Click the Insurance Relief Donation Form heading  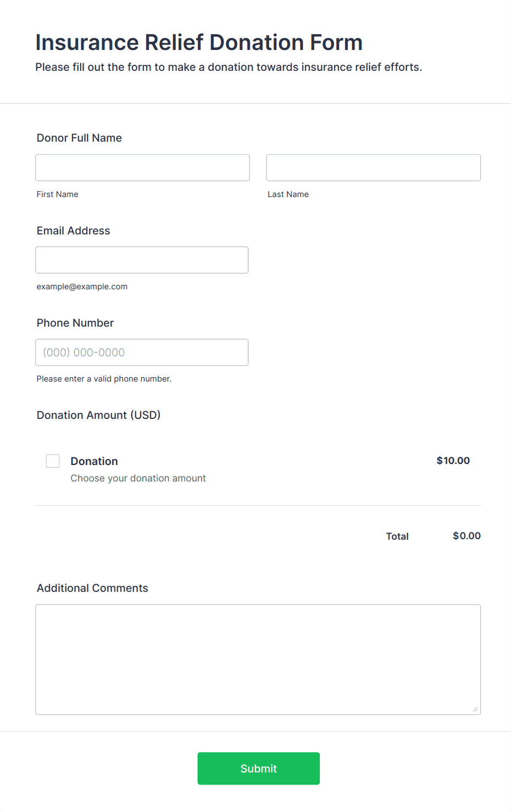pyautogui.click(x=199, y=42)
